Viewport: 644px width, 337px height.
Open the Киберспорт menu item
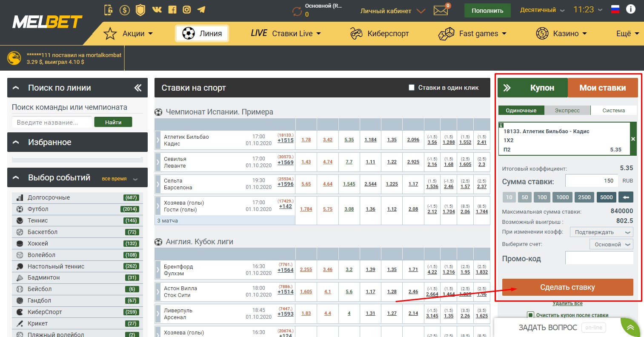379,34
